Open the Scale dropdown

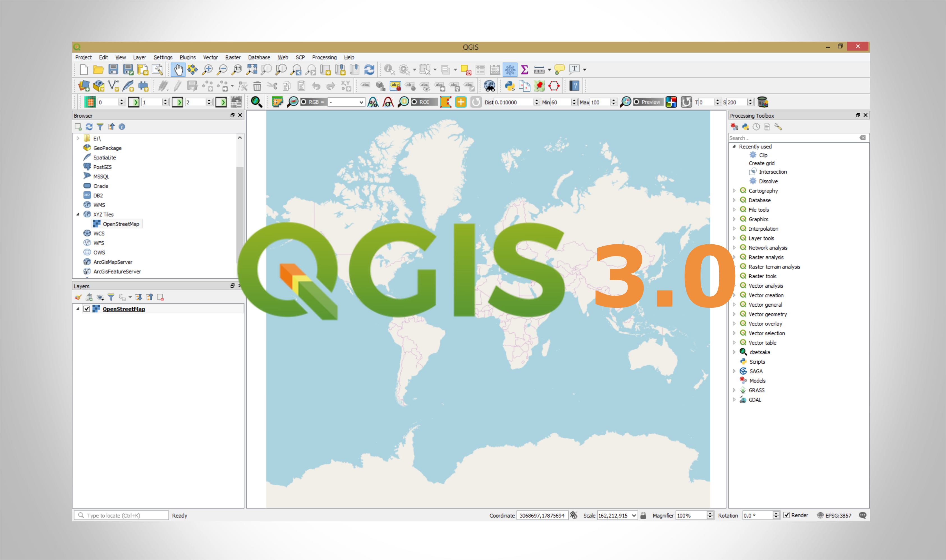[634, 515]
